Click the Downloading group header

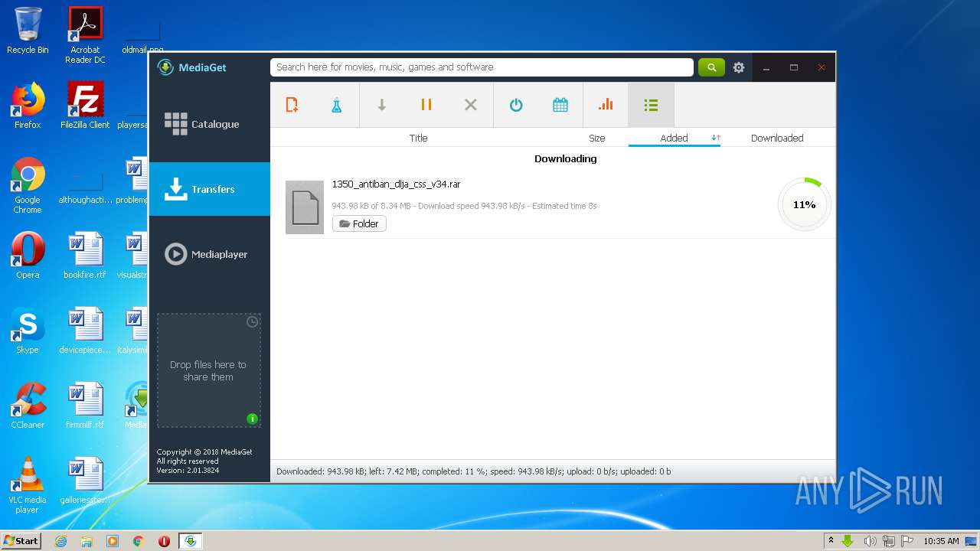pos(565,159)
